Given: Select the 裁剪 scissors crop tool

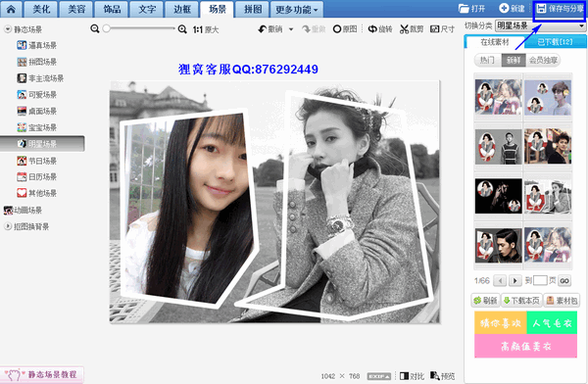Looking at the screenshot, I should point(412,28).
